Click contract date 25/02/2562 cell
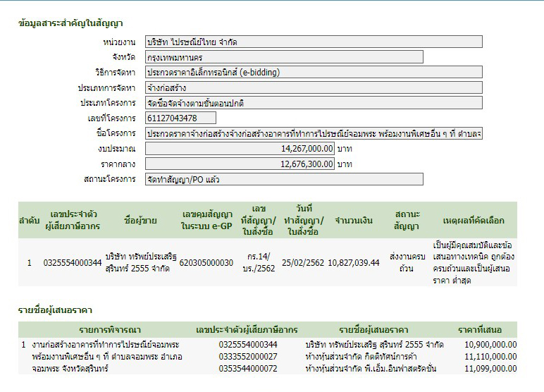 (303, 263)
